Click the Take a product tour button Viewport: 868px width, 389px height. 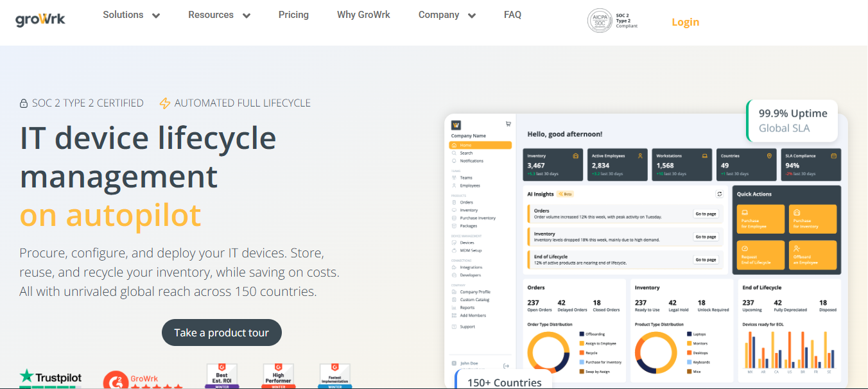click(221, 333)
